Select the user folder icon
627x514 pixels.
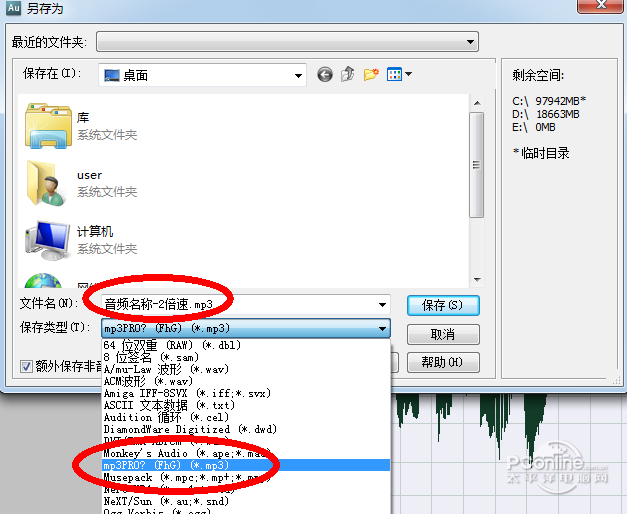(46, 183)
